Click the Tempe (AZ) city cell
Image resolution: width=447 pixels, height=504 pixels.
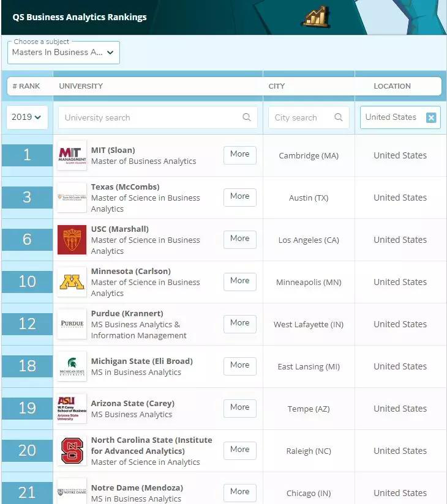coord(309,409)
